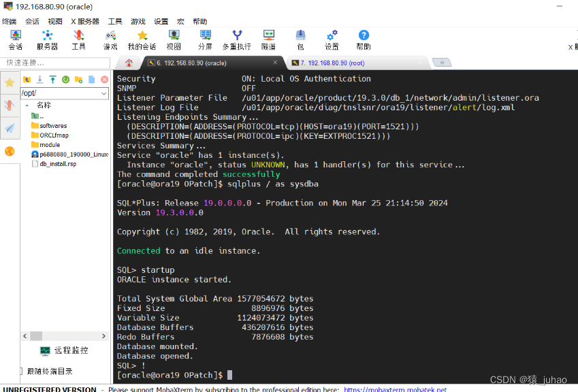Open the 工具 menu in menu bar
The height and width of the screenshot is (392, 578).
coord(115,21)
